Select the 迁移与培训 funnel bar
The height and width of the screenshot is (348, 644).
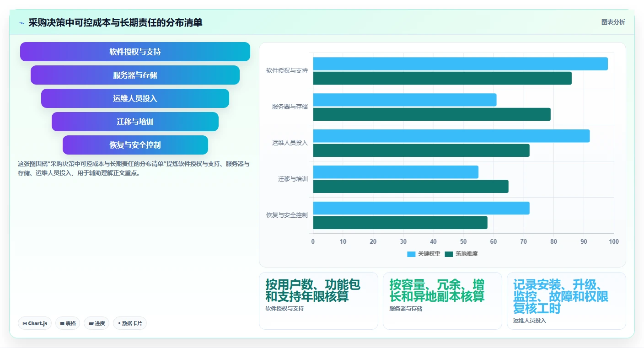click(135, 122)
